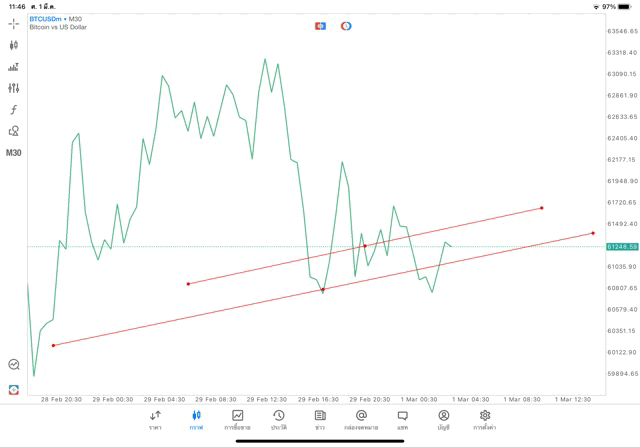
Task: Open the function f indicator icon
Action: click(13, 109)
